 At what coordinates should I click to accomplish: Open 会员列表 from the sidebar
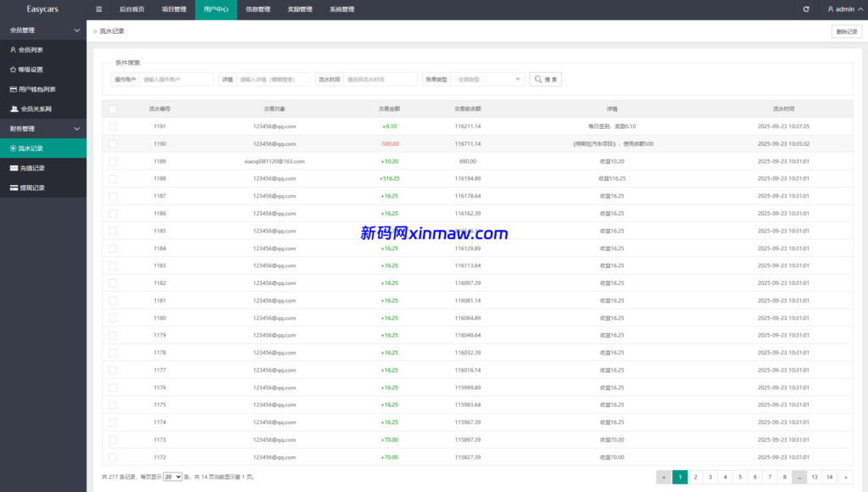click(x=31, y=50)
